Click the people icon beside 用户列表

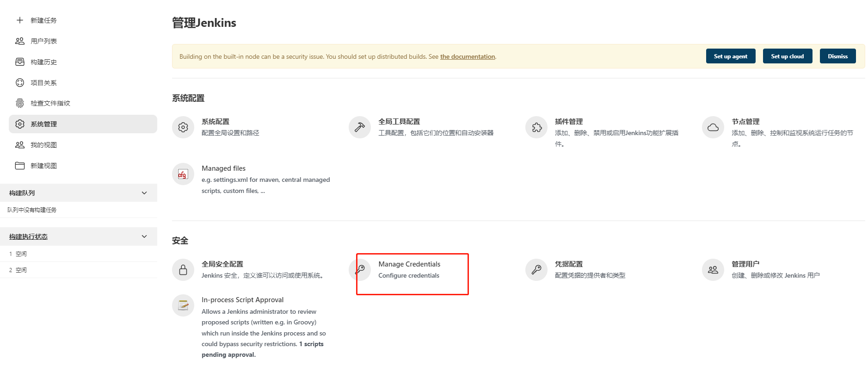[20, 41]
